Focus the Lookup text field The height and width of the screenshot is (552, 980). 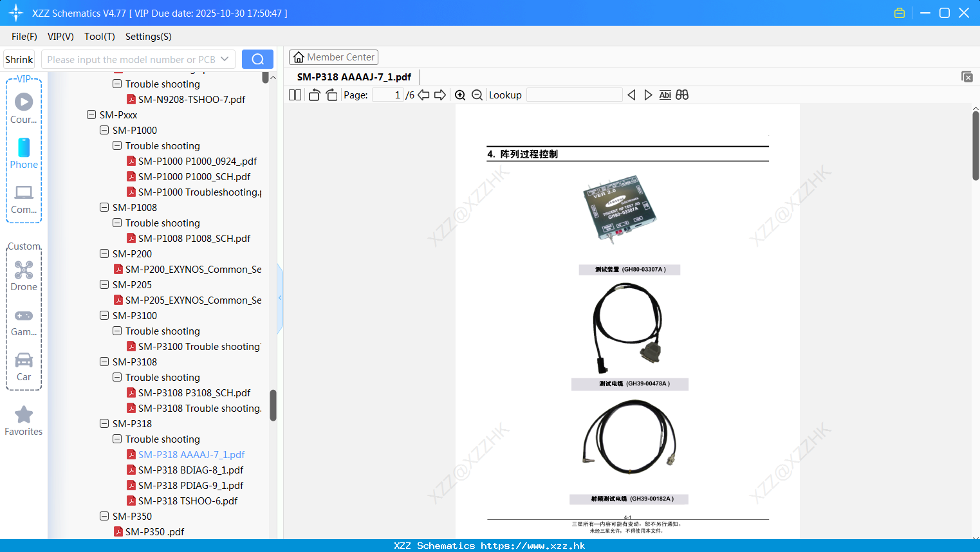coord(575,95)
